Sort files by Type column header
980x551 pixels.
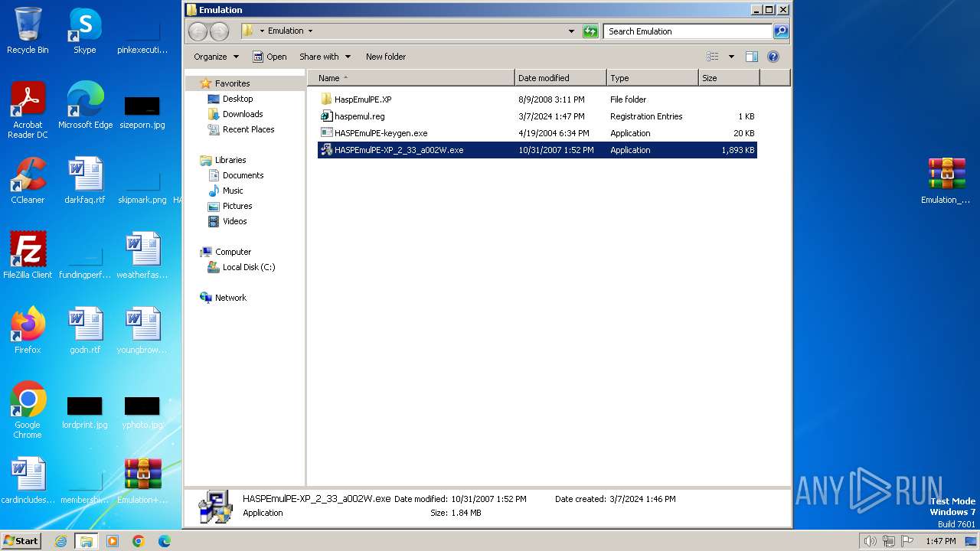(x=652, y=78)
